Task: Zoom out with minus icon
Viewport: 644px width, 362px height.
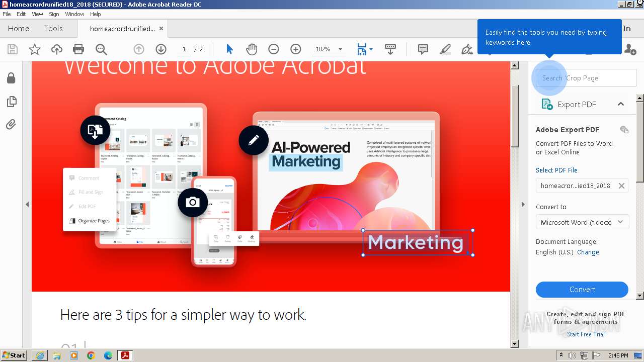Action: (274, 49)
